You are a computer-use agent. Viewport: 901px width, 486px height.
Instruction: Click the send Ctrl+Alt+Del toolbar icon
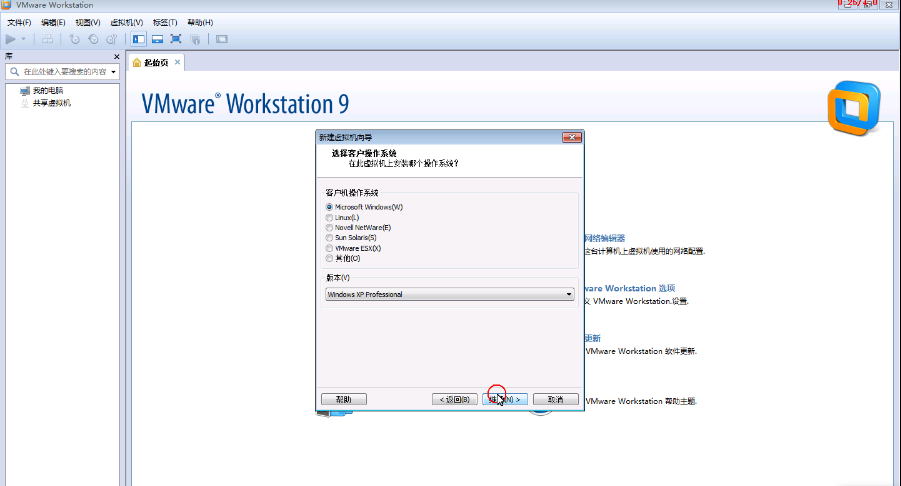[x=48, y=39]
